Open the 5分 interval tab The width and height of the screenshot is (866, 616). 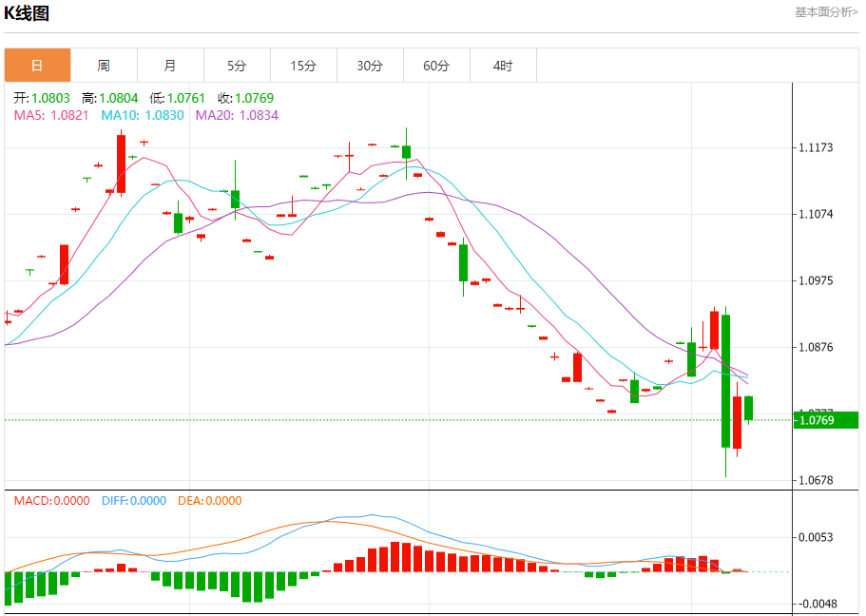(x=237, y=66)
